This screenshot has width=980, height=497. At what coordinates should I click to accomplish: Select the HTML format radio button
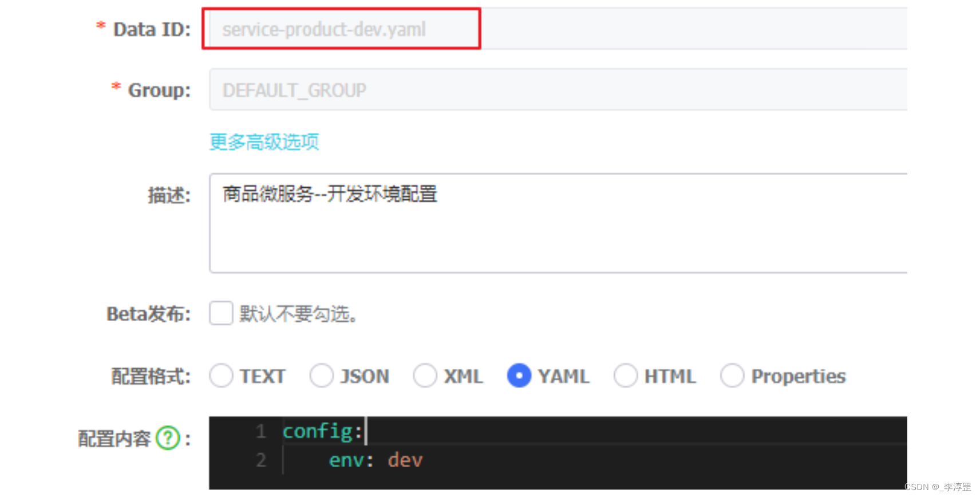coord(625,376)
